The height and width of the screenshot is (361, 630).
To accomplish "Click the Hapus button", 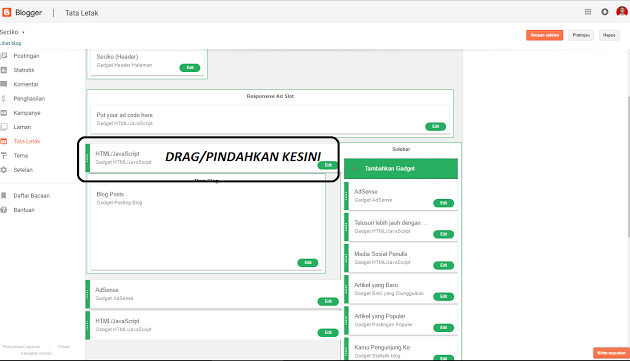I will tap(609, 35).
